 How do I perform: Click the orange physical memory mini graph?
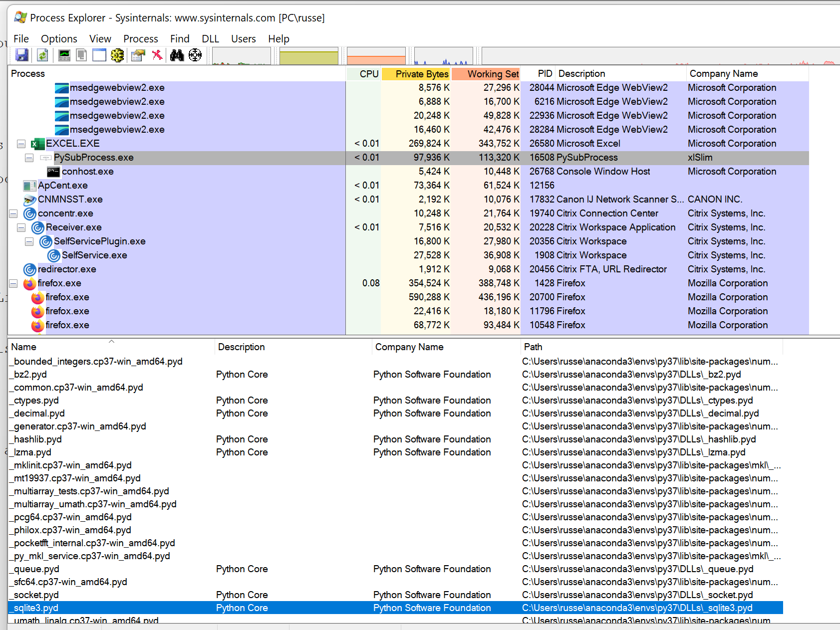point(376,56)
